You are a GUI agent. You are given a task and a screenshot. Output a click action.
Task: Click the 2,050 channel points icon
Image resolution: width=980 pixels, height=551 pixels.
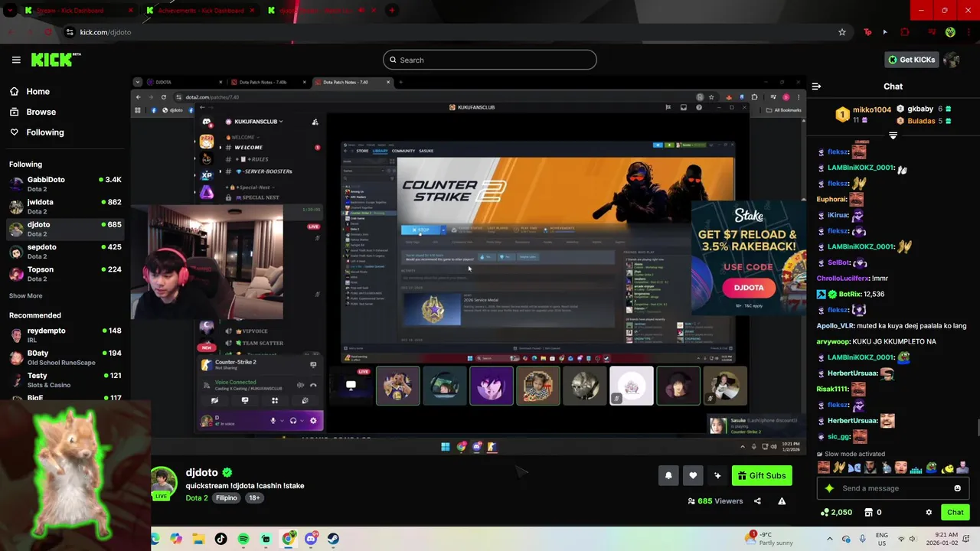click(x=825, y=512)
